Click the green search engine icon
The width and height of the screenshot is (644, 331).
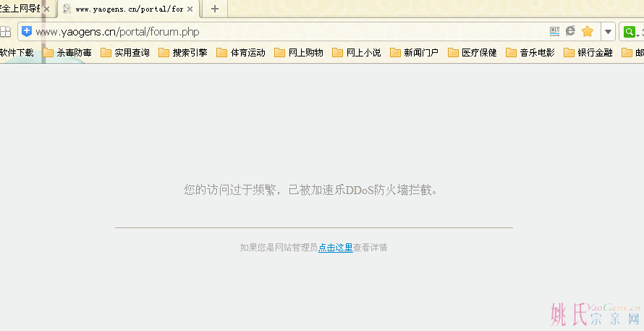click(x=629, y=31)
